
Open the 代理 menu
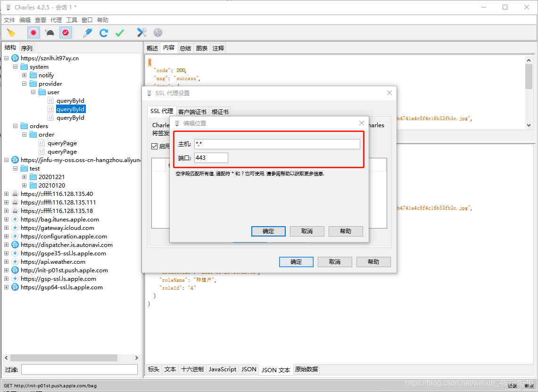56,20
